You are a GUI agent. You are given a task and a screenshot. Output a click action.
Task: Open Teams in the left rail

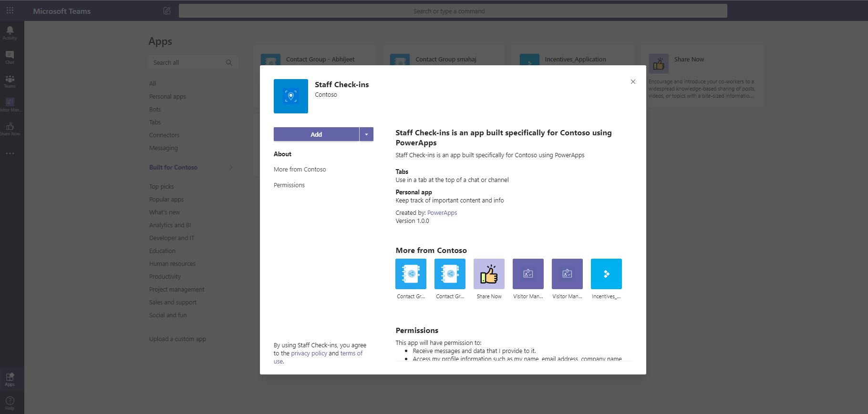coord(10,81)
